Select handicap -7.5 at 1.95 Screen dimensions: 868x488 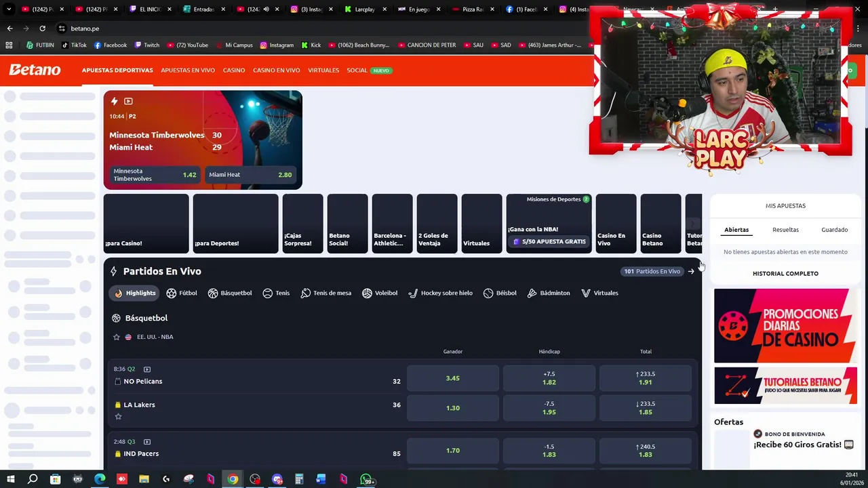click(549, 408)
